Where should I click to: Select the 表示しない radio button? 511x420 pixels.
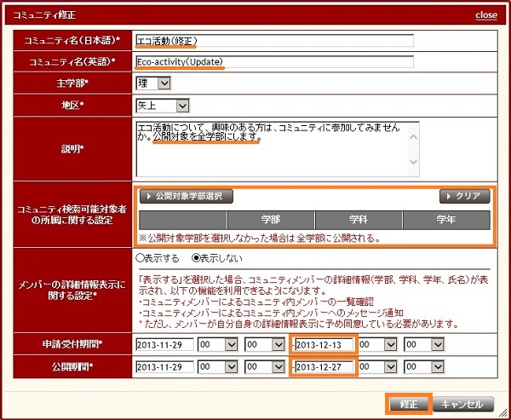pos(197,256)
